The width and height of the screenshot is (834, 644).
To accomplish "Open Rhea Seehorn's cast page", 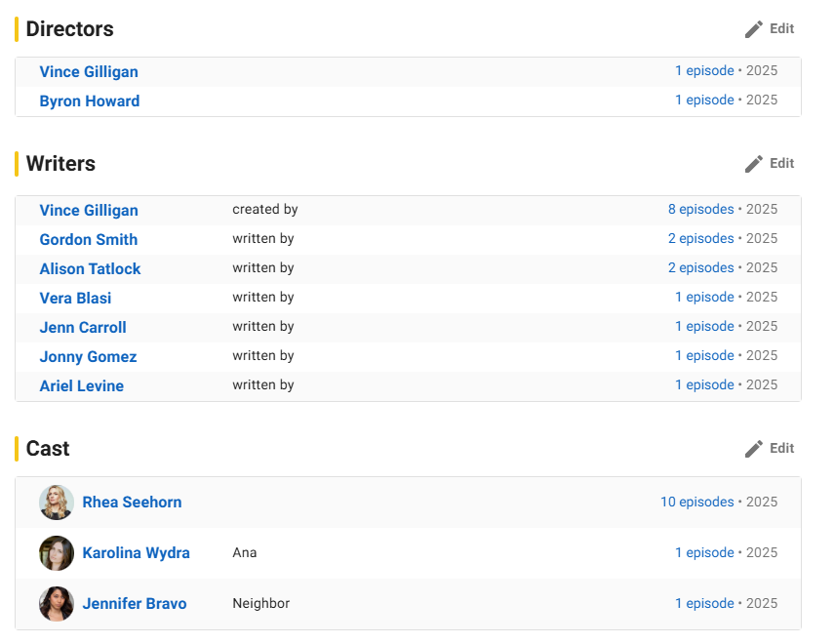I will click(132, 502).
